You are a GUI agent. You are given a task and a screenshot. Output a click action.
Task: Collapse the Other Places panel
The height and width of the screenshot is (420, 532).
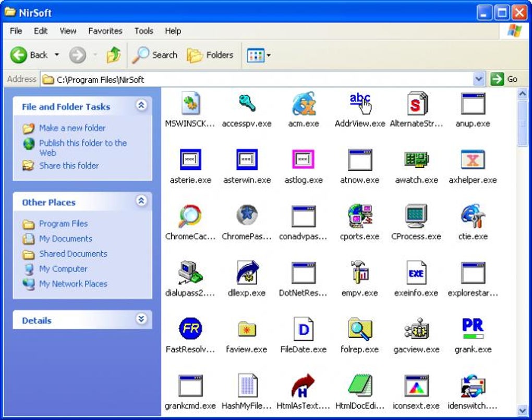point(141,201)
